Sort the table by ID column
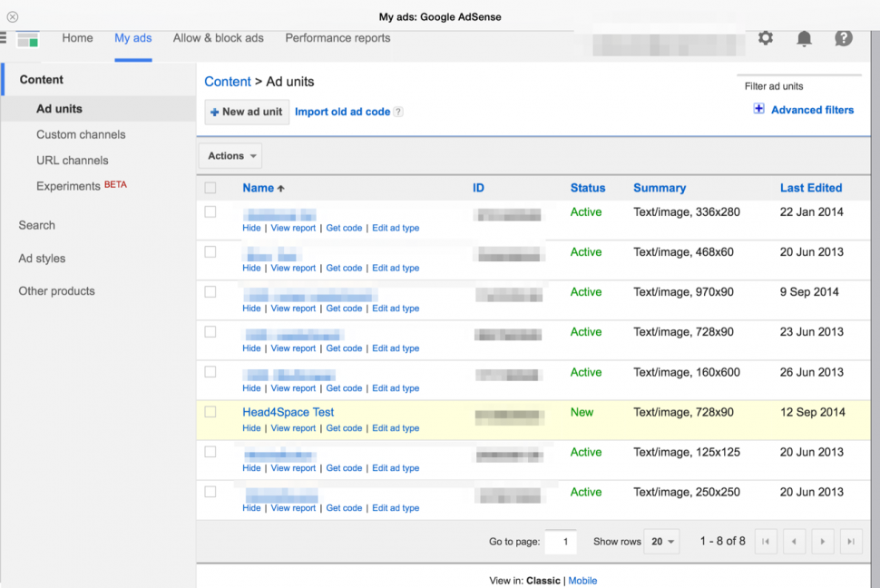The image size is (880, 588). click(478, 188)
